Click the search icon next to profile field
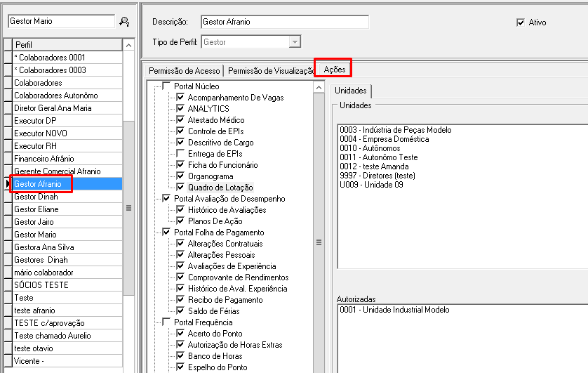588x373 pixels. click(125, 22)
